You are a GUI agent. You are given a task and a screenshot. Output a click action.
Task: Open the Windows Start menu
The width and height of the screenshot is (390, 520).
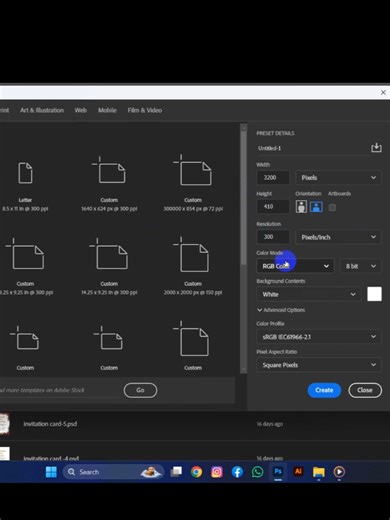(51, 472)
